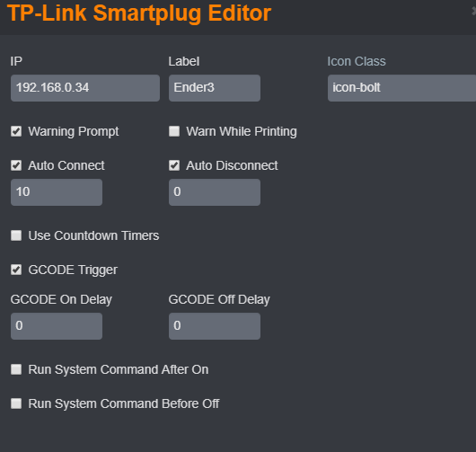The width and height of the screenshot is (476, 452).
Task: Enable Warn While Printing checkbox
Action: pos(174,131)
